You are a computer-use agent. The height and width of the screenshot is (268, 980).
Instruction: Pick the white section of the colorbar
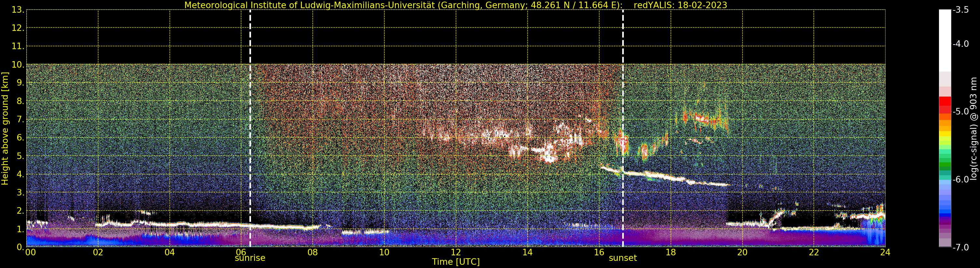(945, 40)
